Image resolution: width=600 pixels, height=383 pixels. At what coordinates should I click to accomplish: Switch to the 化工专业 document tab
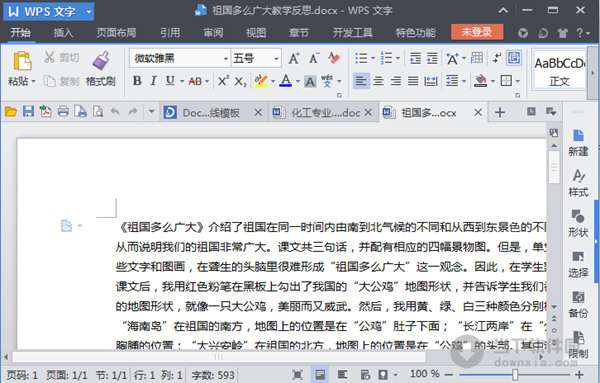tap(321, 112)
